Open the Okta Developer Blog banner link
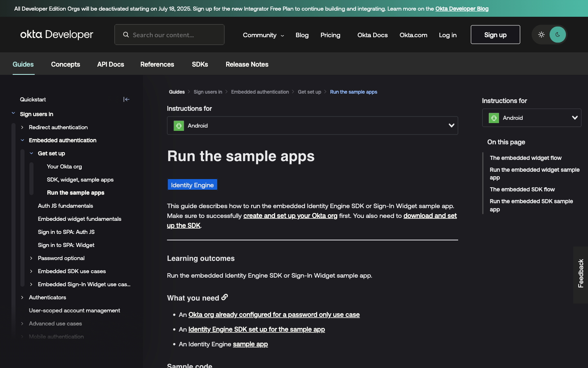Viewport: 588px width, 368px height. 462,9
